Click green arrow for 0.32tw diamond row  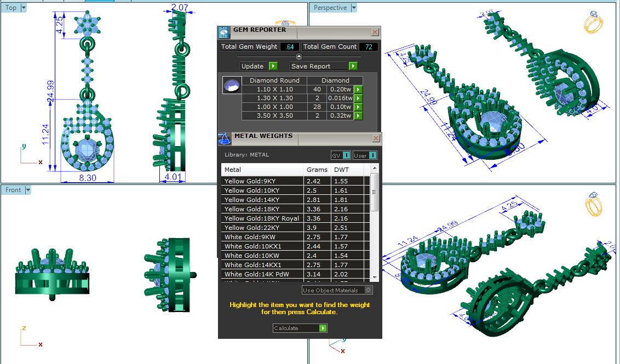click(x=358, y=115)
